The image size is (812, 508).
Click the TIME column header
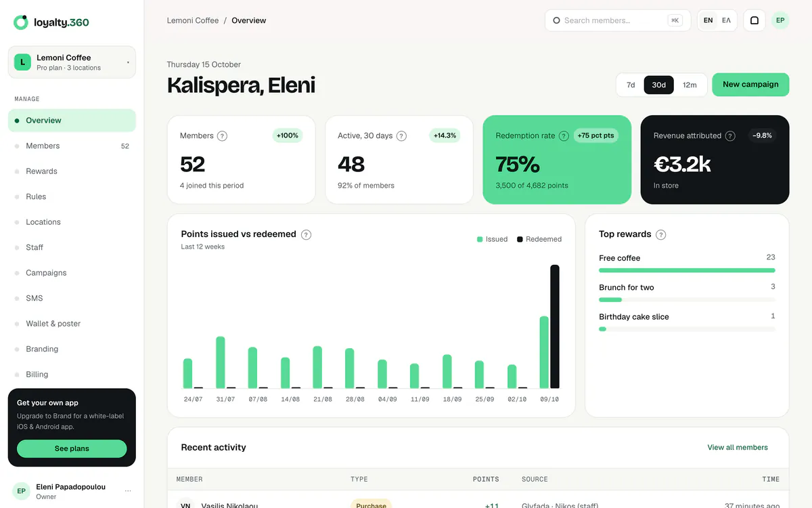click(771, 480)
